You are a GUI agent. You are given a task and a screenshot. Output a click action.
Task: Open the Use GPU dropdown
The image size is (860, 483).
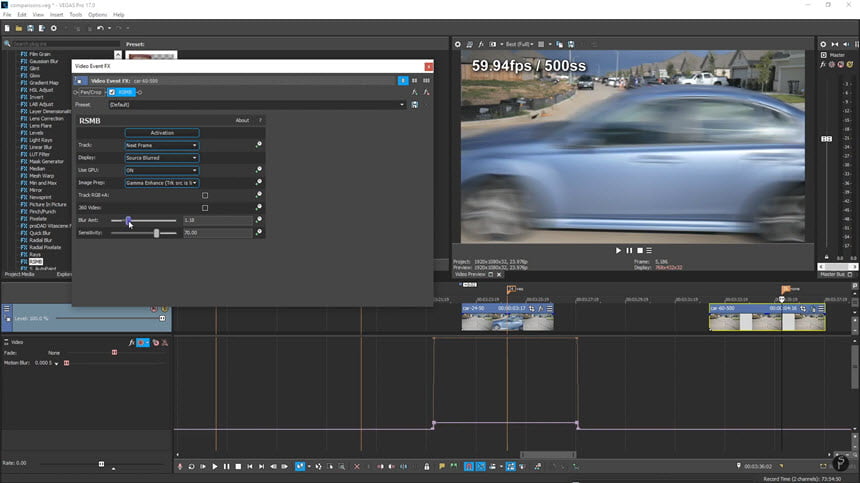point(162,171)
